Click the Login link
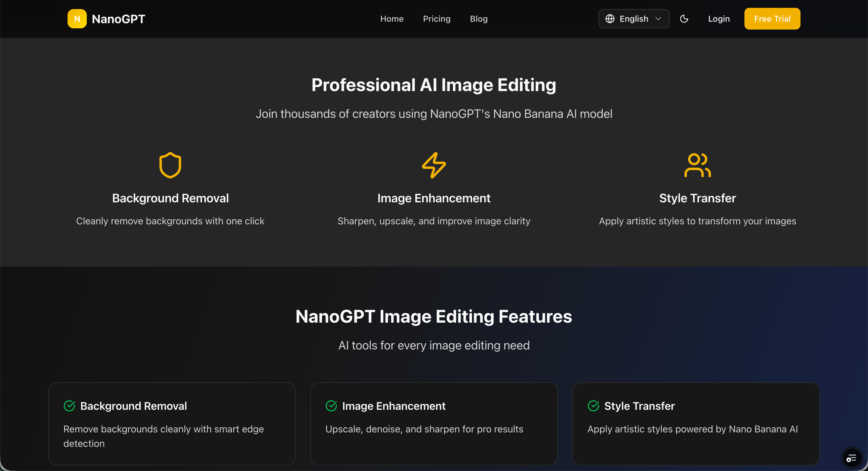 719,18
